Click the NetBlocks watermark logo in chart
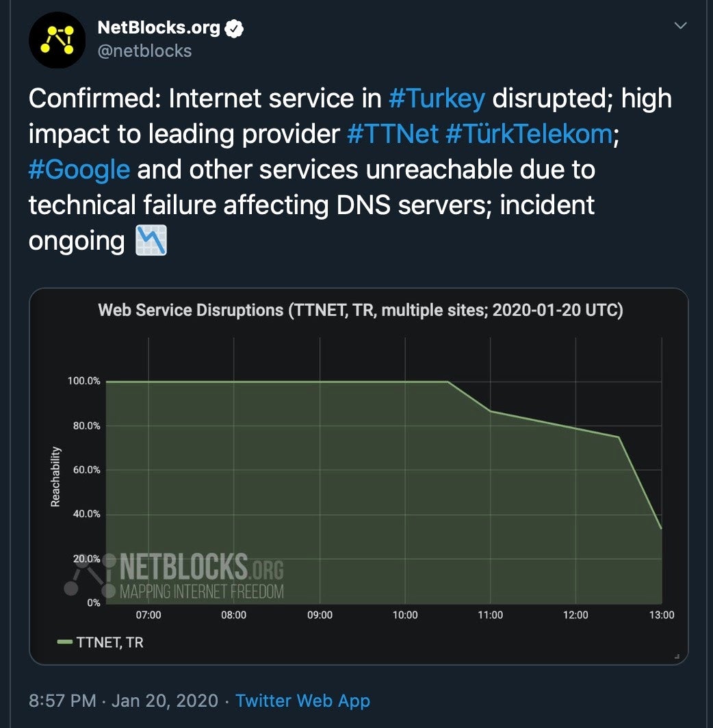 pyautogui.click(x=174, y=577)
